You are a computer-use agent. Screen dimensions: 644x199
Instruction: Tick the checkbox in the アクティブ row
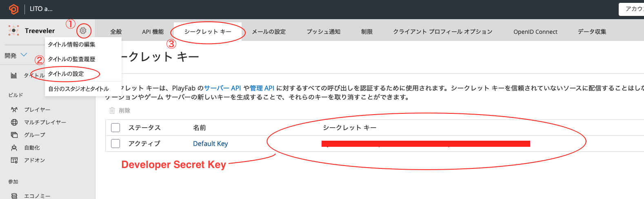115,144
